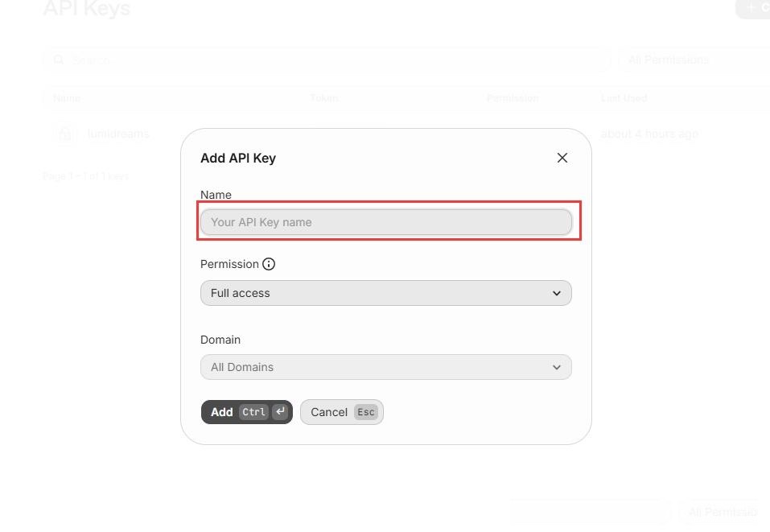The image size is (770, 532).
Task: Click the chevron on Permission dropdown
Action: 557,293
